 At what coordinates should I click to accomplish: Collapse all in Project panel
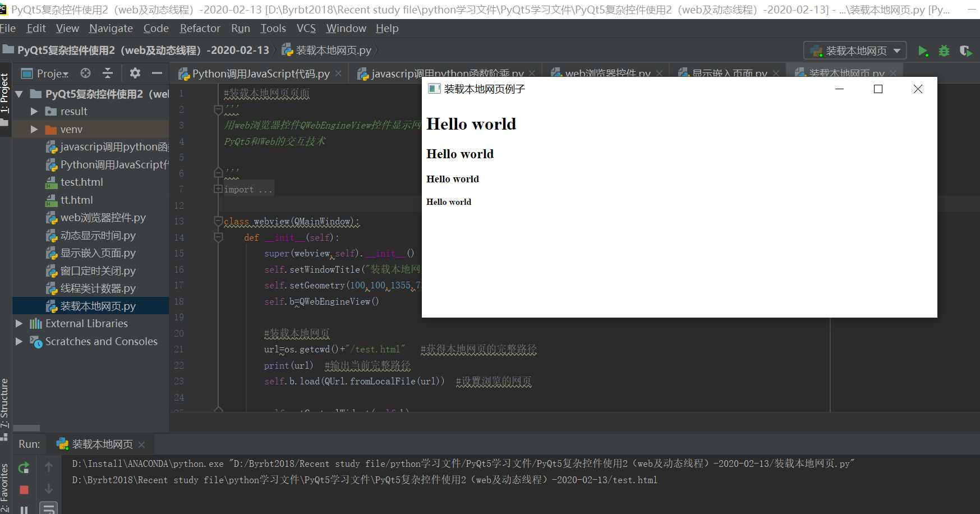[x=108, y=73]
